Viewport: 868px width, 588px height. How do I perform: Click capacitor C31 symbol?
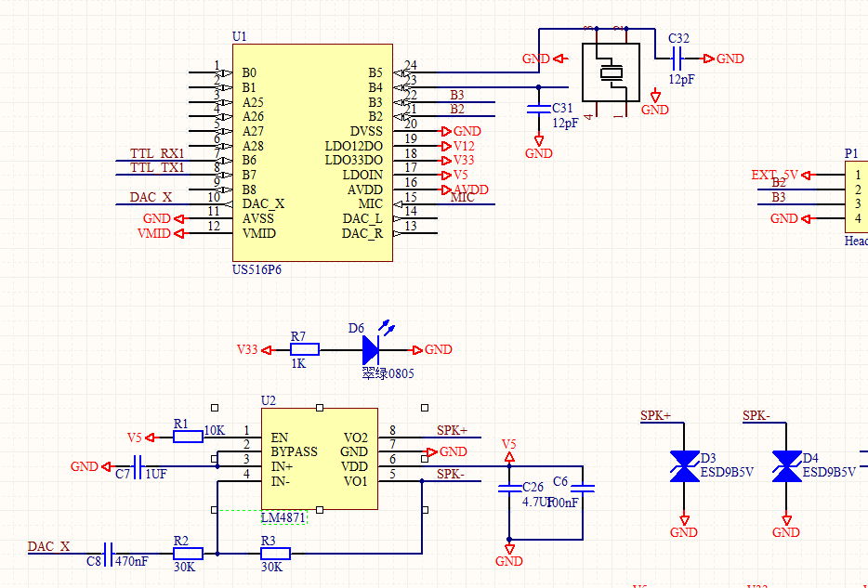point(539,109)
